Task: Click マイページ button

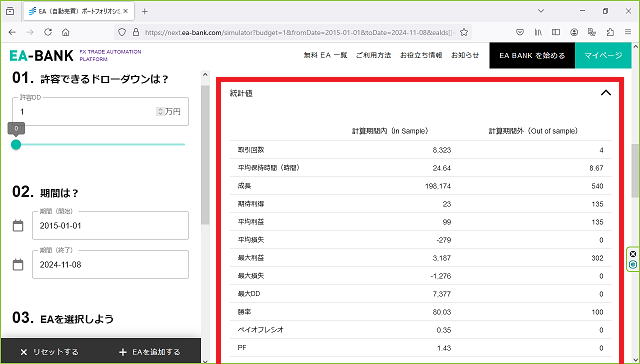Action: click(603, 55)
